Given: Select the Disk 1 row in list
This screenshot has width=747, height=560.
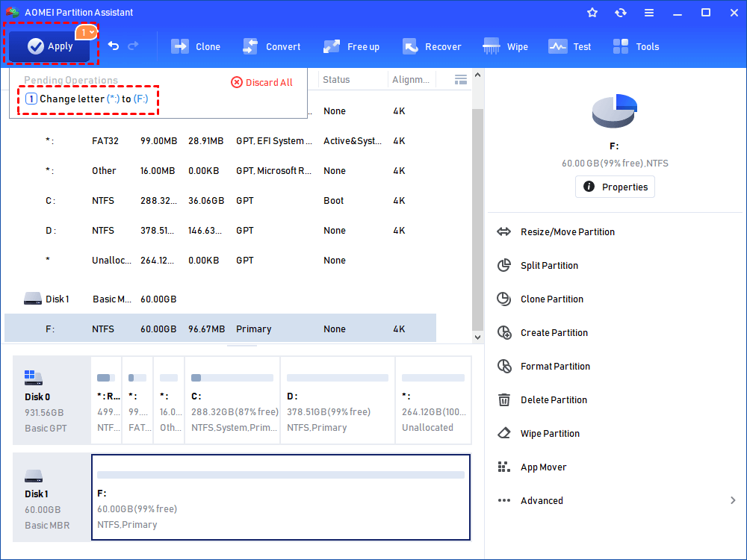Looking at the screenshot, I should (x=220, y=299).
